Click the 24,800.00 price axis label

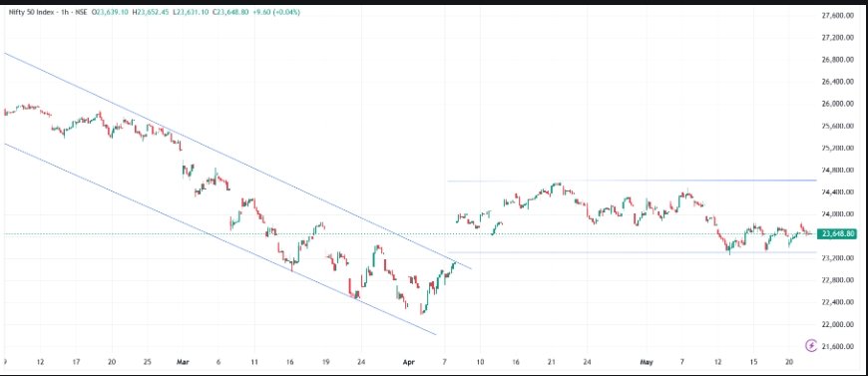coord(836,171)
